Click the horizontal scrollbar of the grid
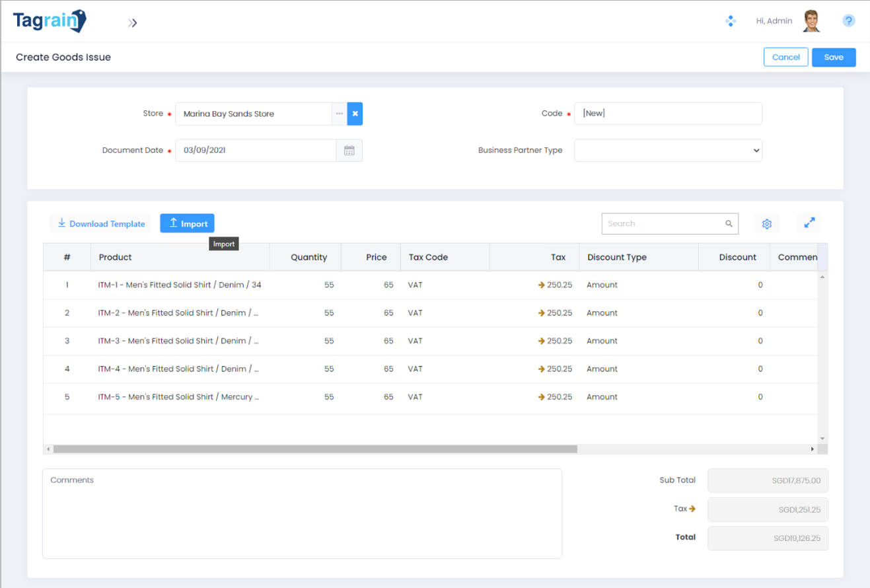This screenshot has width=870, height=588. point(315,449)
